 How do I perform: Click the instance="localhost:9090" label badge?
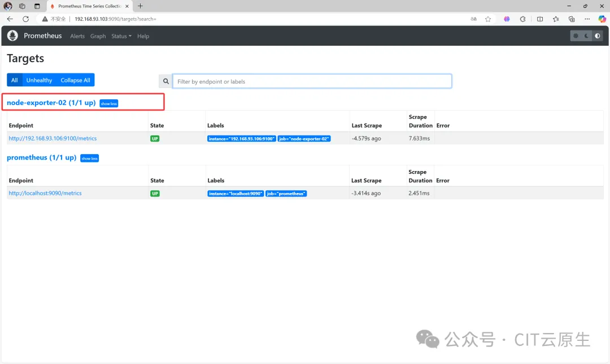(x=236, y=193)
